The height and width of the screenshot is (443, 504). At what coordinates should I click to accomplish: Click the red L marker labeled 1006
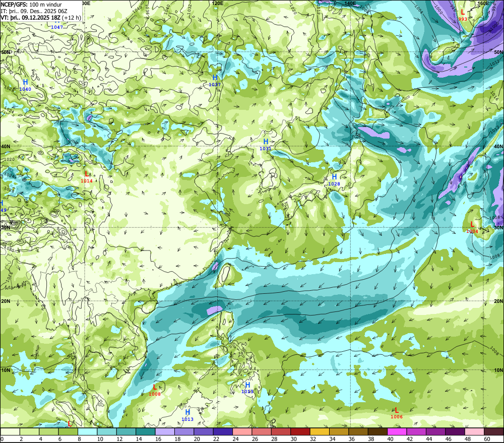tap(397, 410)
